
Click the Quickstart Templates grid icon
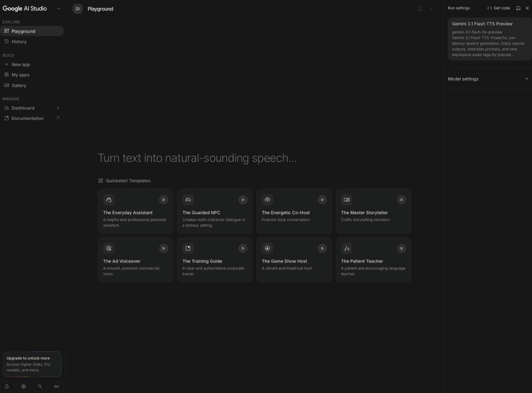(100, 181)
